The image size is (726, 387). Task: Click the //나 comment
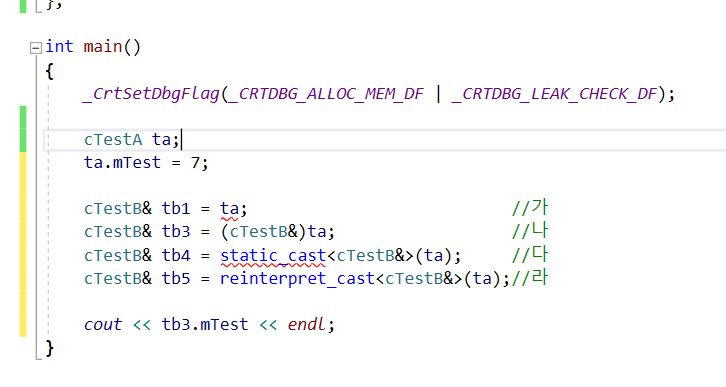(x=530, y=231)
